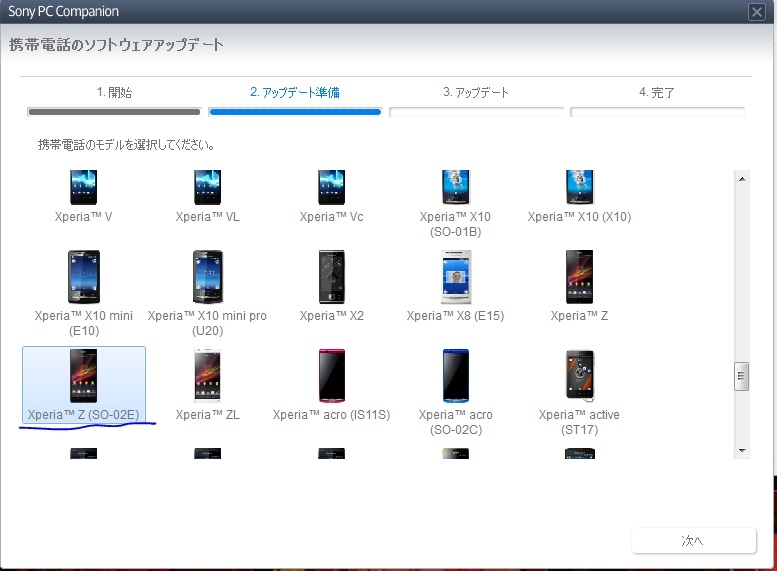Click the scrollbar thumb of the model list
The image size is (777, 571).
[x=741, y=377]
